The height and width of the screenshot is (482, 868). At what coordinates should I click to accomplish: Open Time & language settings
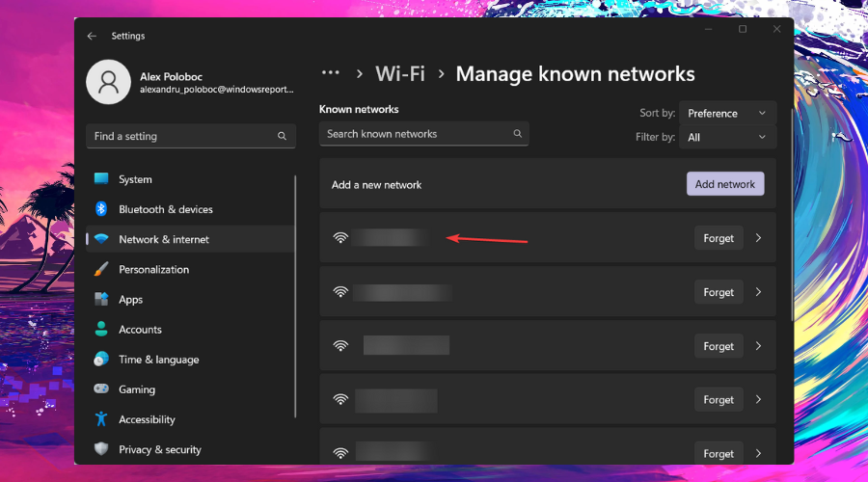190,360
